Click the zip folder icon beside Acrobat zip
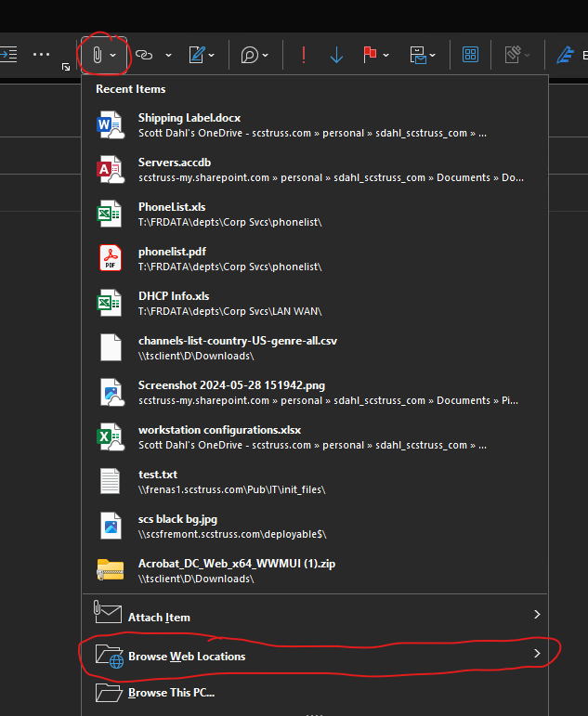This screenshot has width=588, height=716. 111,570
